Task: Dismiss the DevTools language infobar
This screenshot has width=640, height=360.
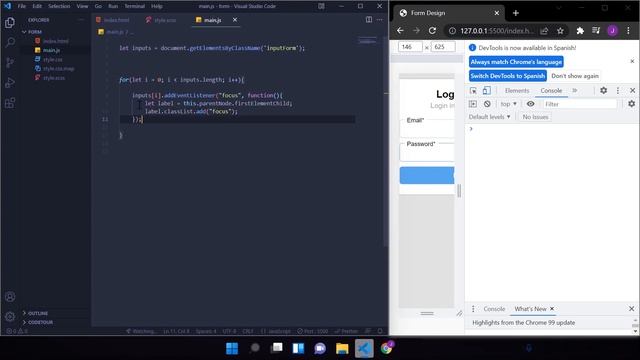Action: coord(632,61)
